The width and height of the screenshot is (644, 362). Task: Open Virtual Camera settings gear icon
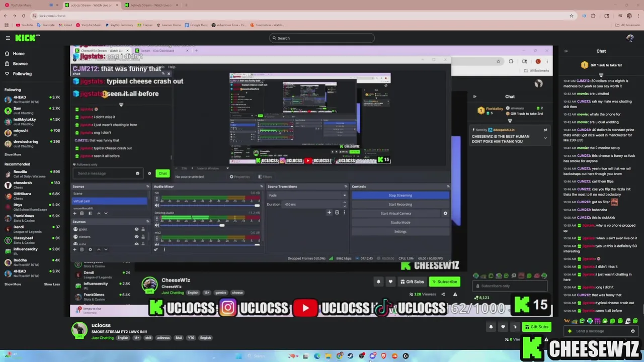pyautogui.click(x=445, y=214)
